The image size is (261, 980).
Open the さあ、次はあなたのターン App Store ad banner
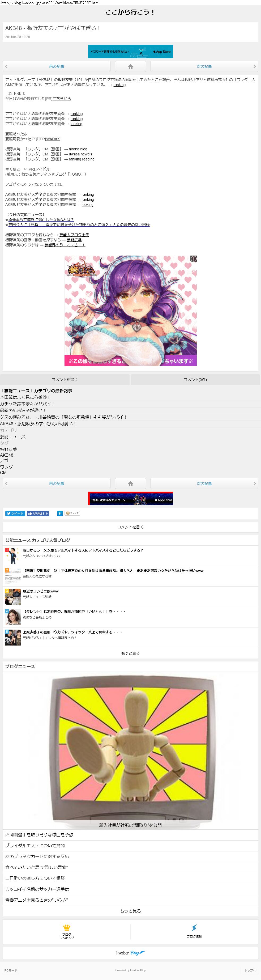[131, 499]
